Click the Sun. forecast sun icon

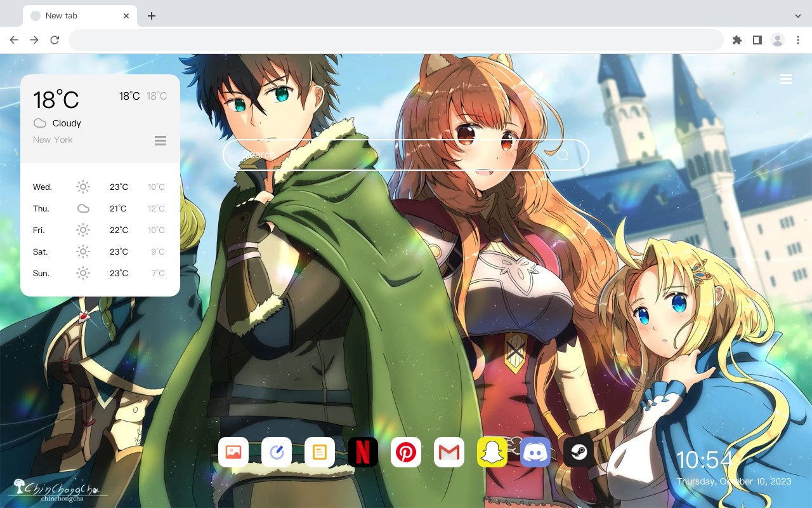83,273
